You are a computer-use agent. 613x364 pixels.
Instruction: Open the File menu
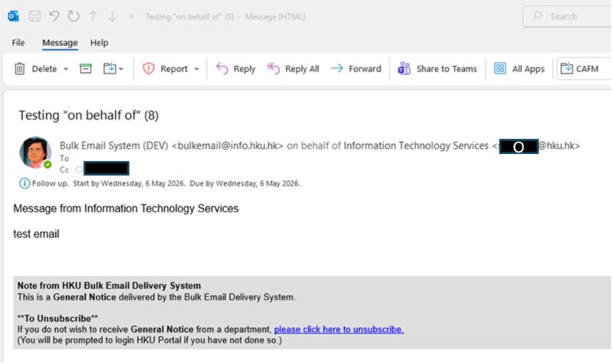point(18,43)
